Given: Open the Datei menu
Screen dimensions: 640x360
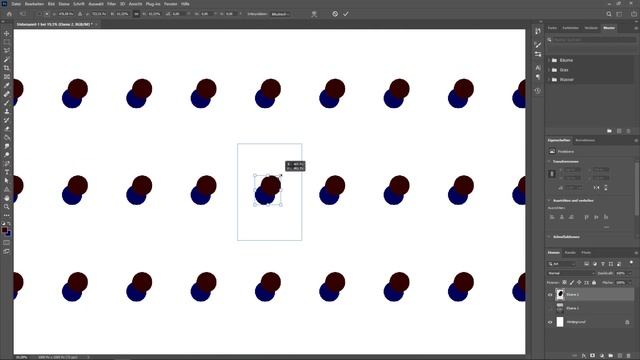Looking at the screenshot, I should pos(16,4).
